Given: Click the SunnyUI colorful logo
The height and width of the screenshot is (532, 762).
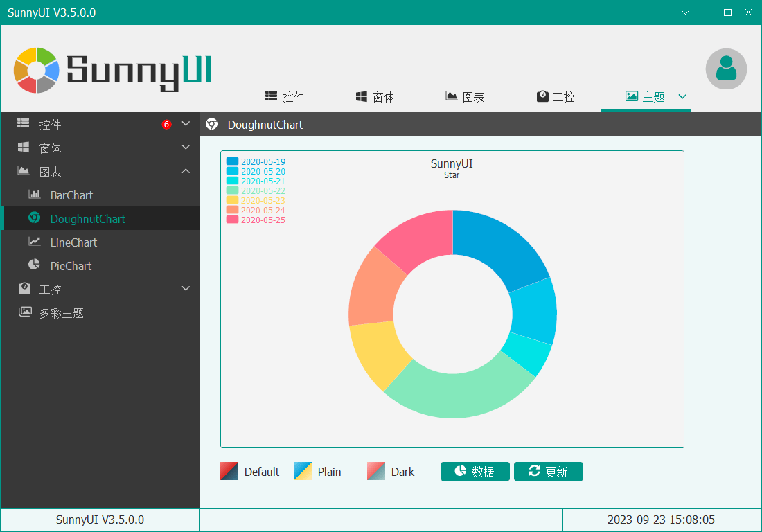Looking at the screenshot, I should coord(37,70).
